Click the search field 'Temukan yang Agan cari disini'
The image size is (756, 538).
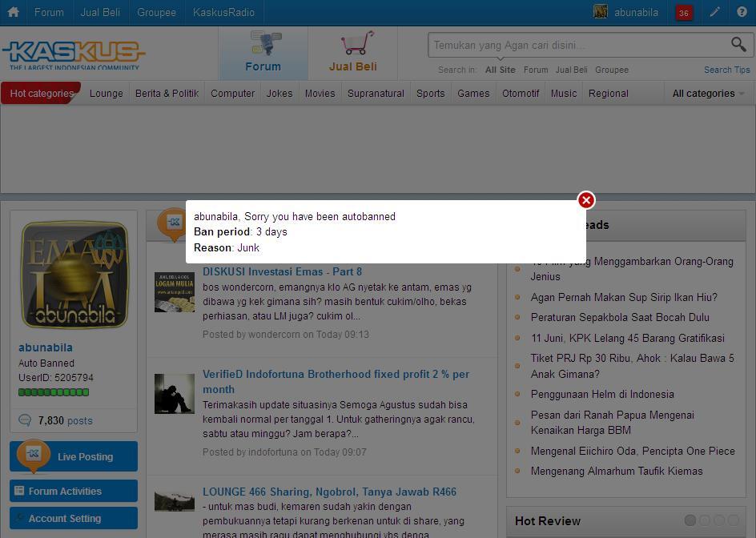[578, 45]
